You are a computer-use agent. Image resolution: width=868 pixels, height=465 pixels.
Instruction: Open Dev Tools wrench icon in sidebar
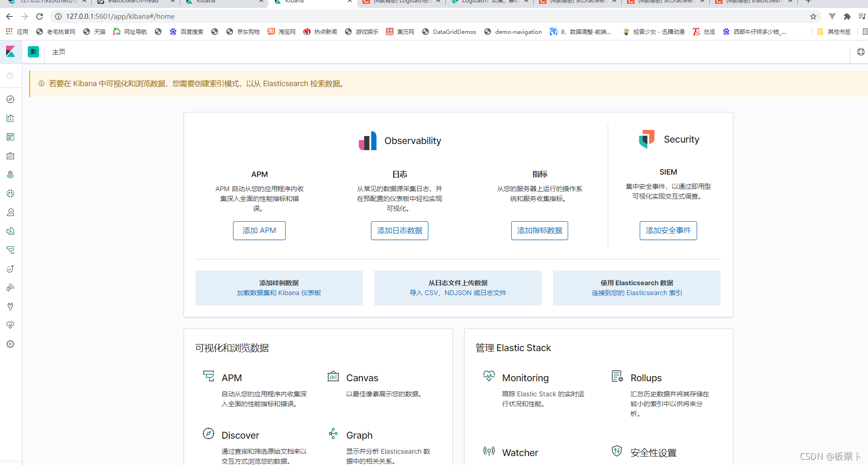10,306
